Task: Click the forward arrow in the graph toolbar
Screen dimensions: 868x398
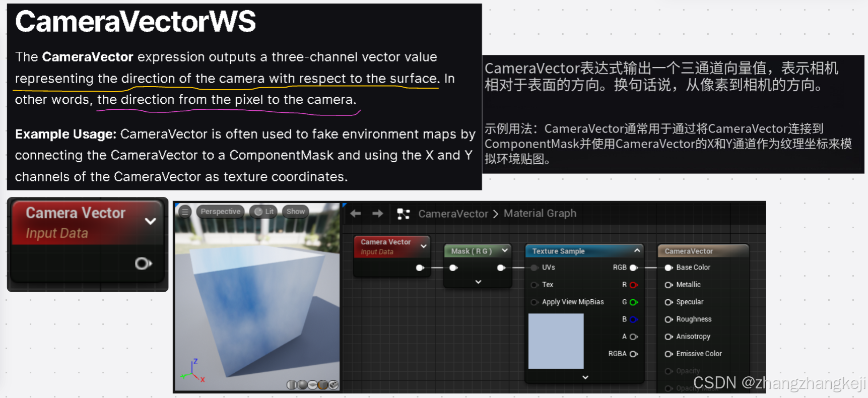Action: pyautogui.click(x=378, y=214)
